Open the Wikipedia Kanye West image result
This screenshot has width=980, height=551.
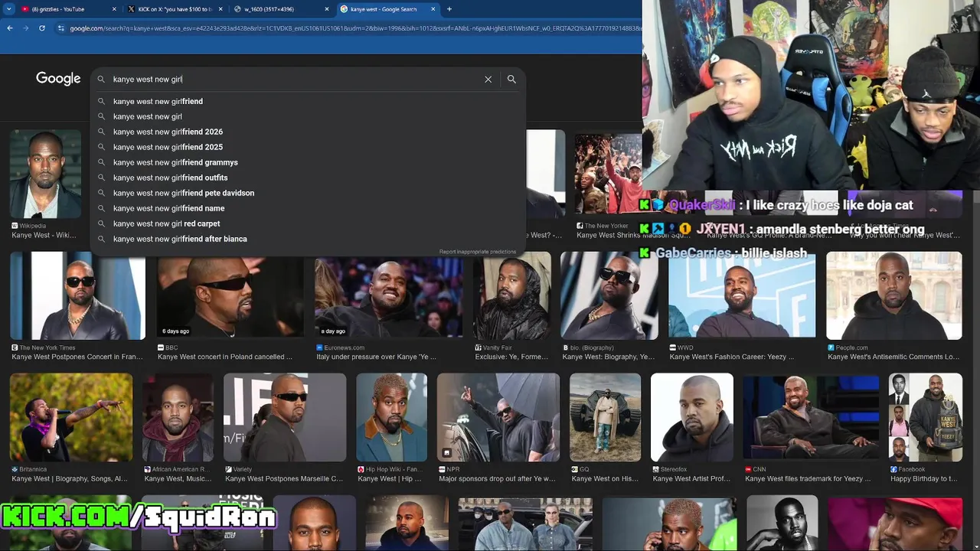45,174
